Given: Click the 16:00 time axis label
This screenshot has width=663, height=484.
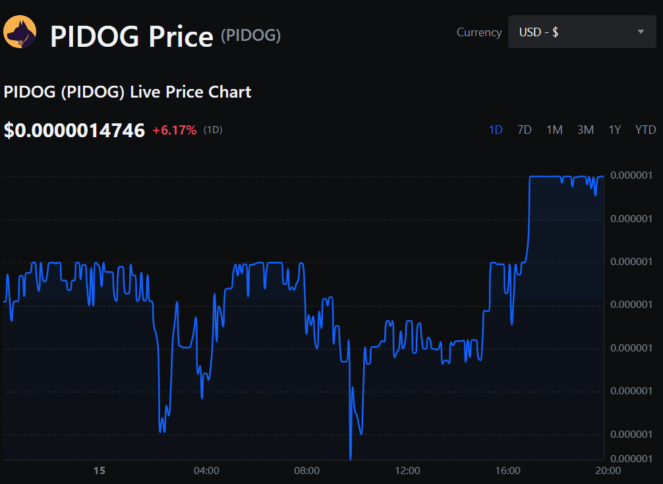Looking at the screenshot, I should tap(508, 470).
